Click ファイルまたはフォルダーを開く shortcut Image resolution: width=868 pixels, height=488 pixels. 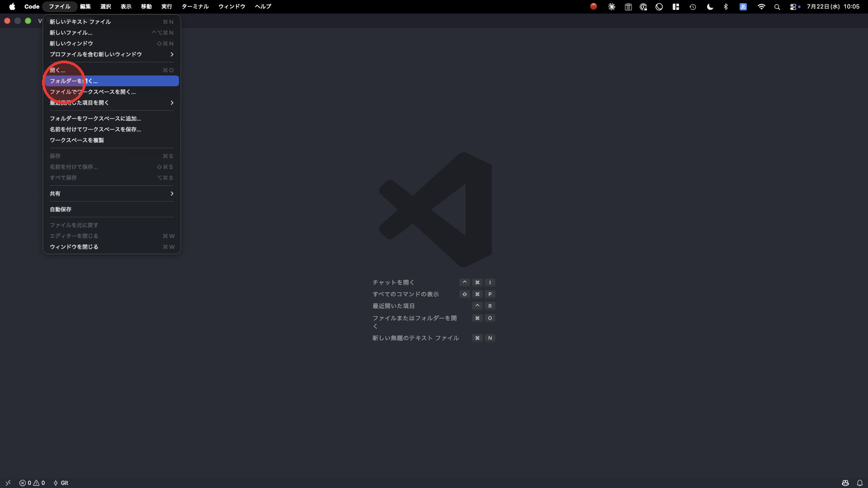415,322
